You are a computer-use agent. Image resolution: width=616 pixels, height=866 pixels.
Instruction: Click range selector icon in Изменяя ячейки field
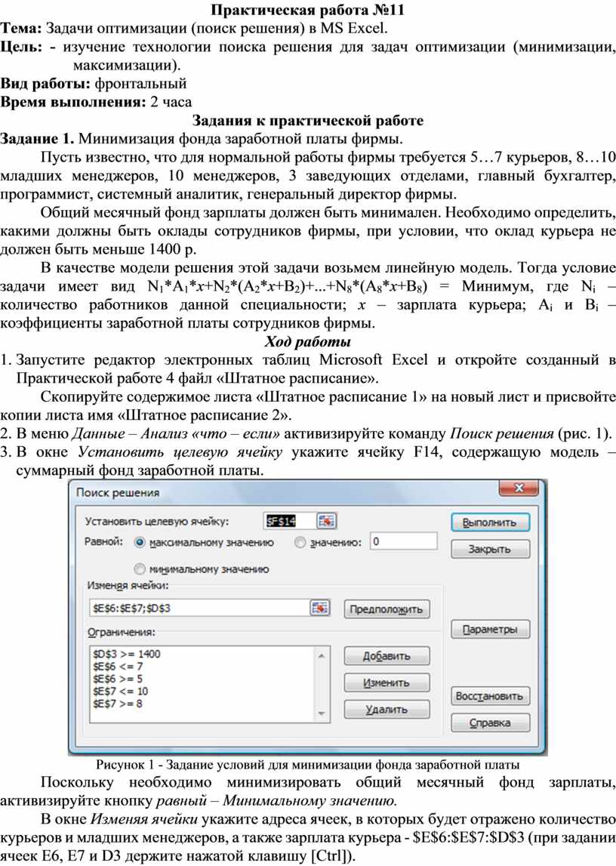(x=320, y=608)
